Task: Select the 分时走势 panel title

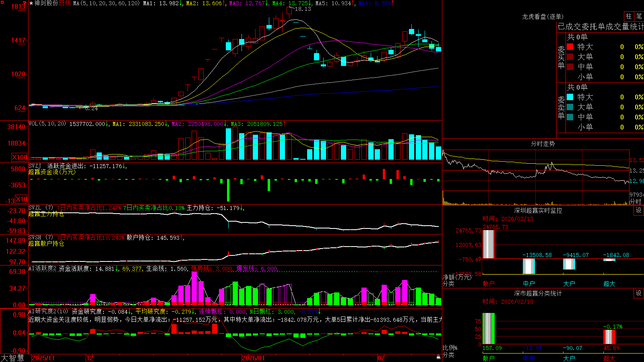Action: pyautogui.click(x=543, y=144)
